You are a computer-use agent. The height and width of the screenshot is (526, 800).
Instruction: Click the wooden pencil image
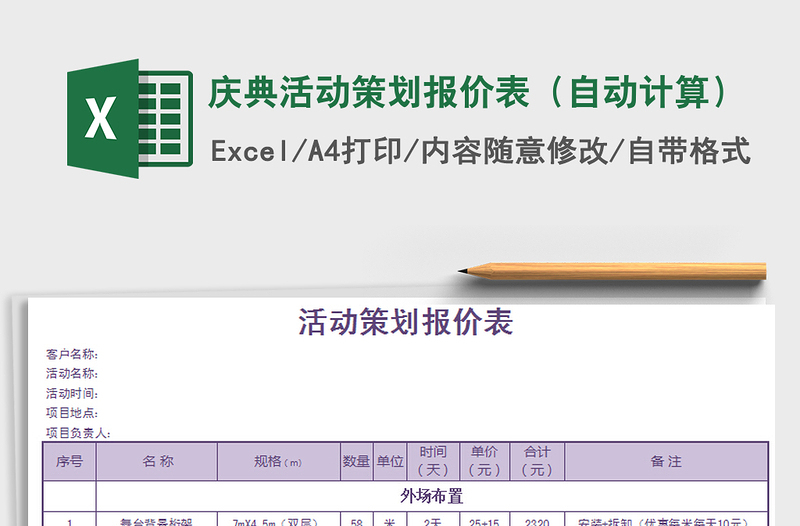tap(612, 271)
